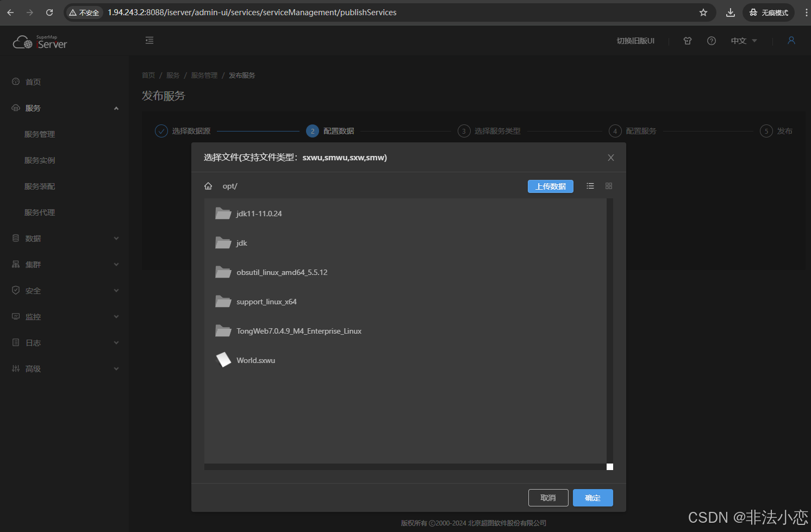The height and width of the screenshot is (532, 811).
Task: Open 服务代理 submenu item
Action: coord(40,212)
